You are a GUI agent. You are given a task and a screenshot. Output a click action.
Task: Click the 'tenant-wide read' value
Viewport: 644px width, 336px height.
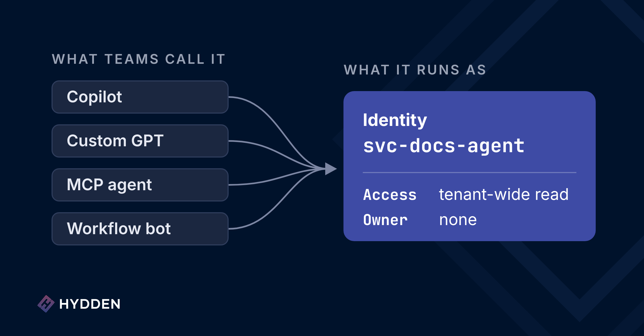(x=504, y=194)
